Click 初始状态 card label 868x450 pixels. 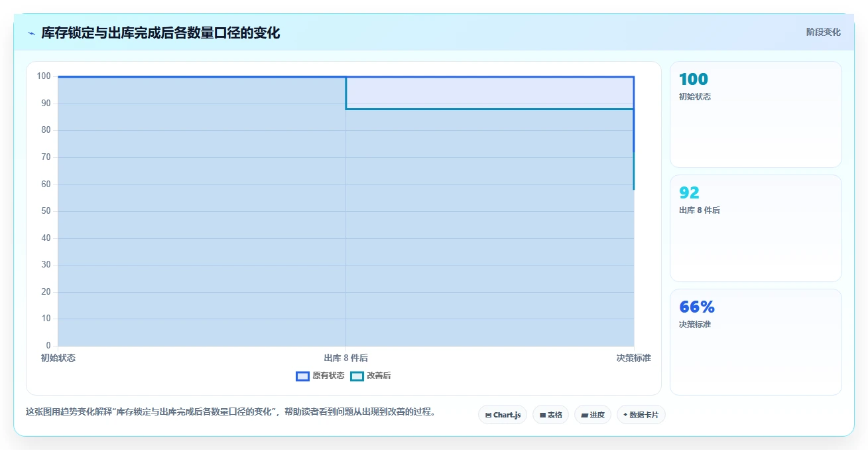[x=695, y=97]
